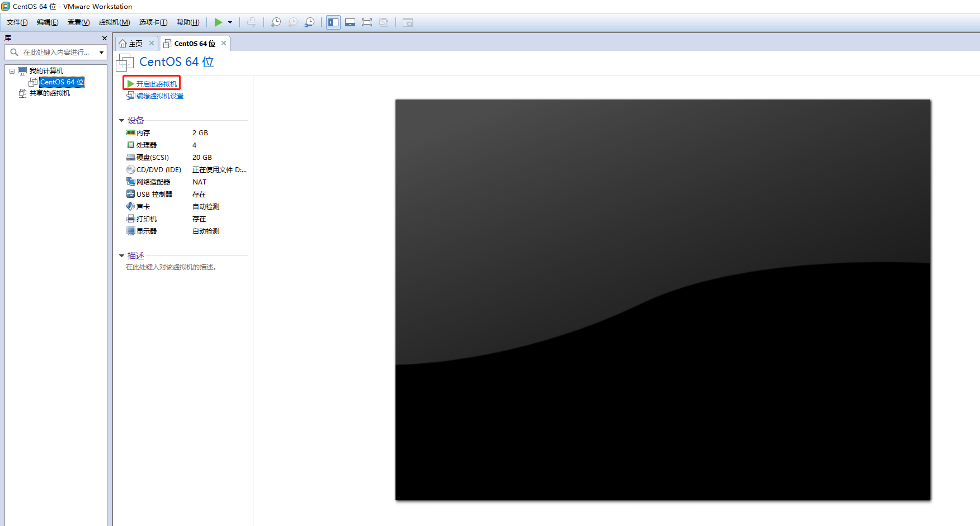This screenshot has height=526, width=980.
Task: Toggle the thumbnail bar view icon
Action: [350, 22]
